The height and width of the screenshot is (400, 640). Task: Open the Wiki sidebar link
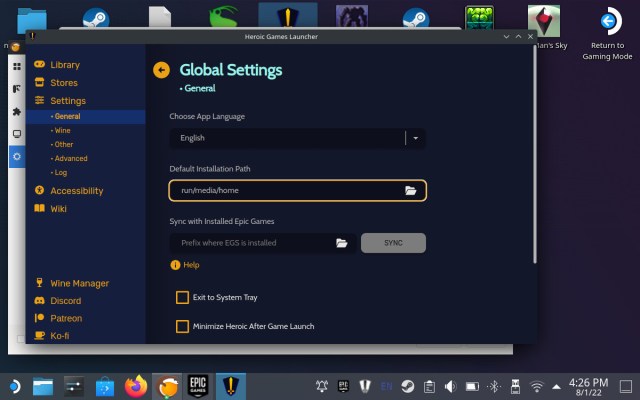51,209
